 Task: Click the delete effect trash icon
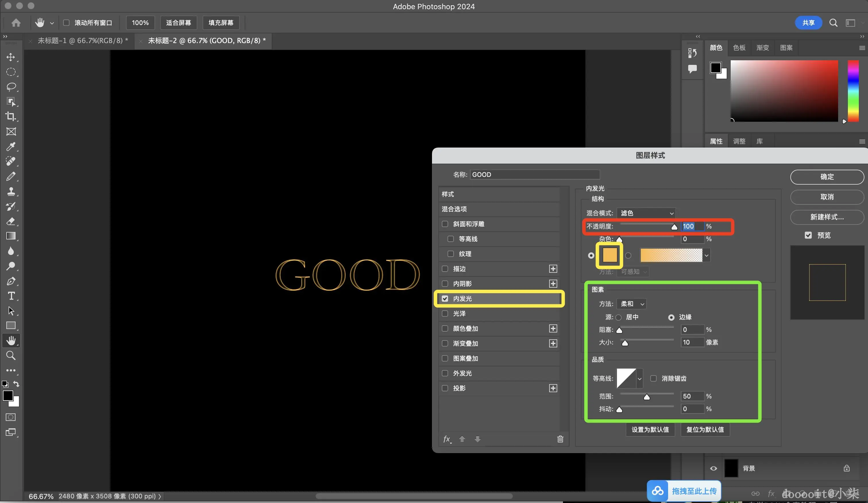[x=560, y=439]
